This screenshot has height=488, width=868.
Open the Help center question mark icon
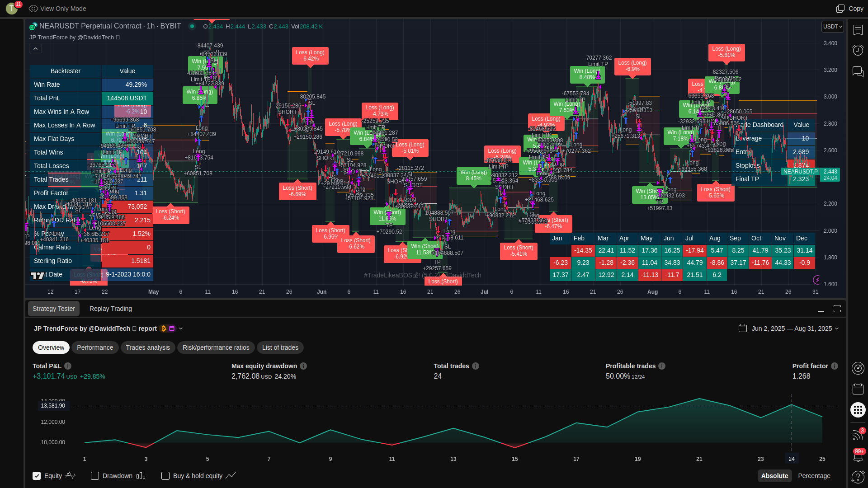[x=858, y=477]
